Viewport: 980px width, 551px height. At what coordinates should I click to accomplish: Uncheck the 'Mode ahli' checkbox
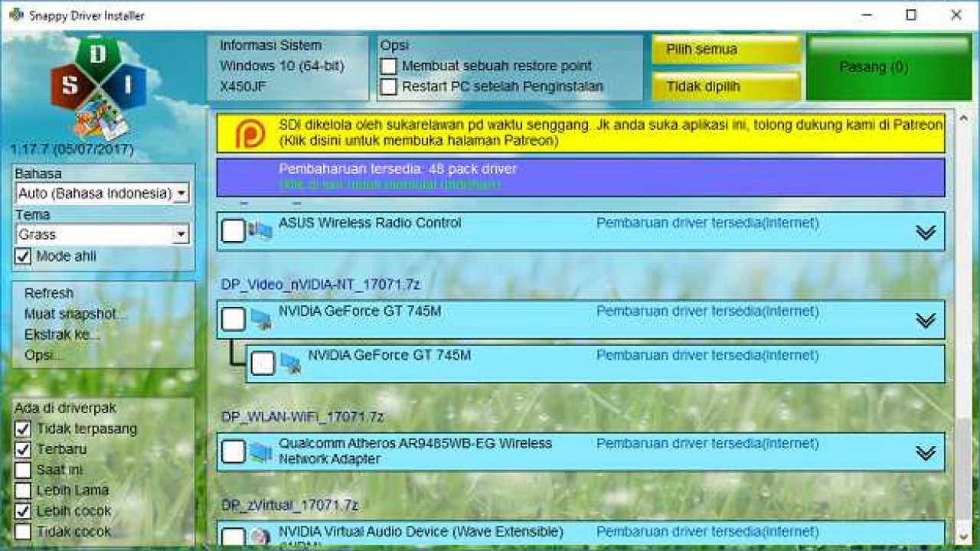23,256
